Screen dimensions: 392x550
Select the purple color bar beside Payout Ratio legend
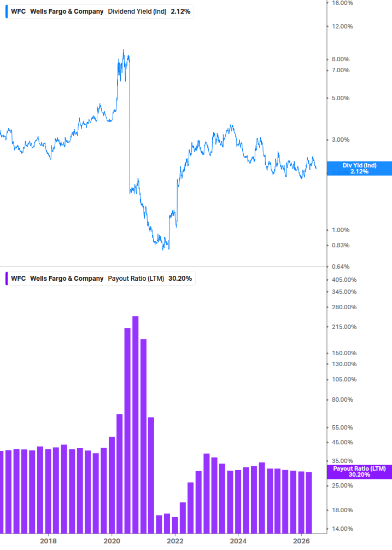coord(7,279)
